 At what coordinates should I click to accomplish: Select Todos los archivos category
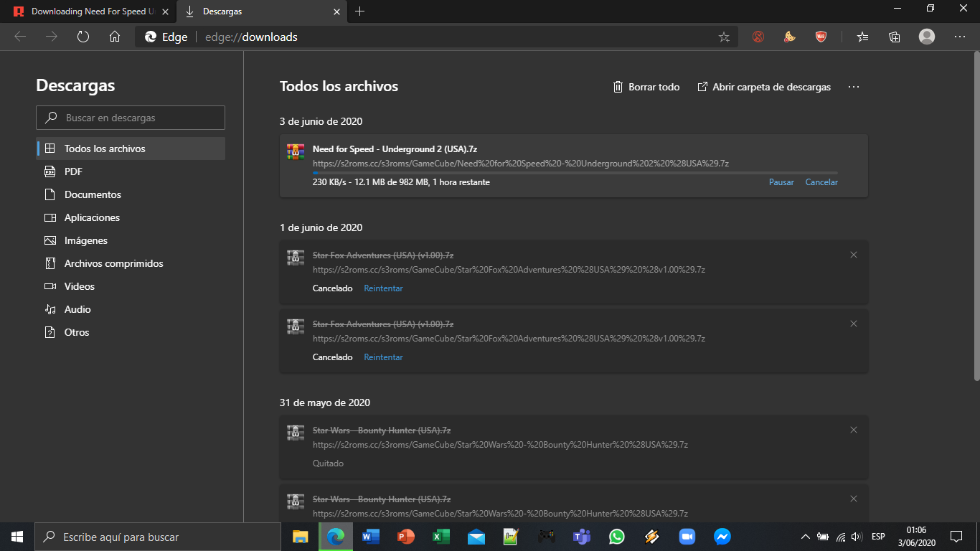coord(131,149)
